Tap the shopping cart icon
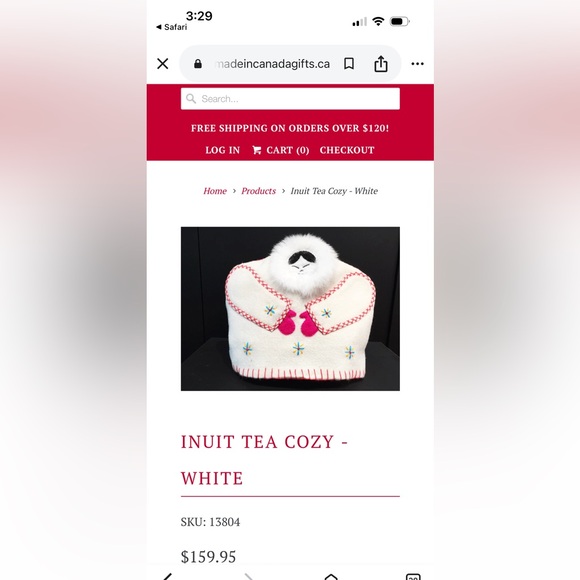The image size is (580, 580). point(257,150)
